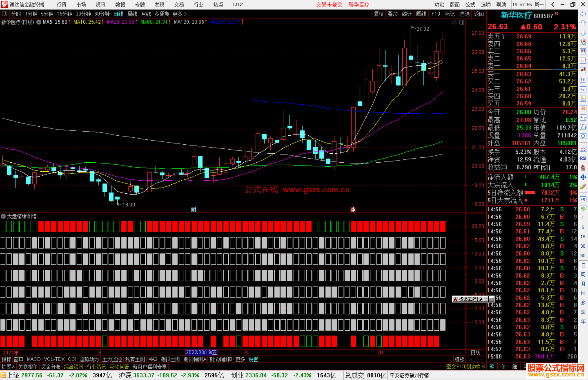Click the wavy lines indicator icon in sidebar

[x=583, y=149]
